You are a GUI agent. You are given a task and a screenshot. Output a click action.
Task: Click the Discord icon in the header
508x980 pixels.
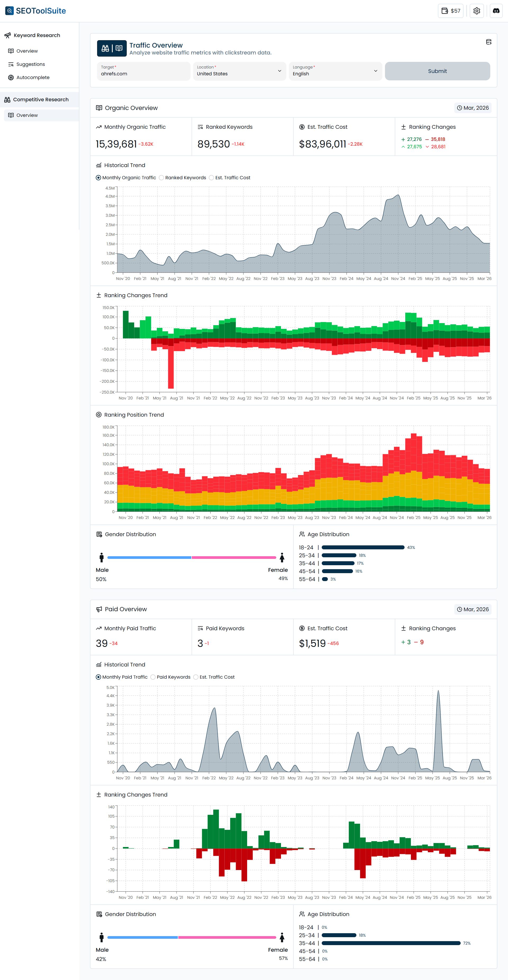(496, 10)
